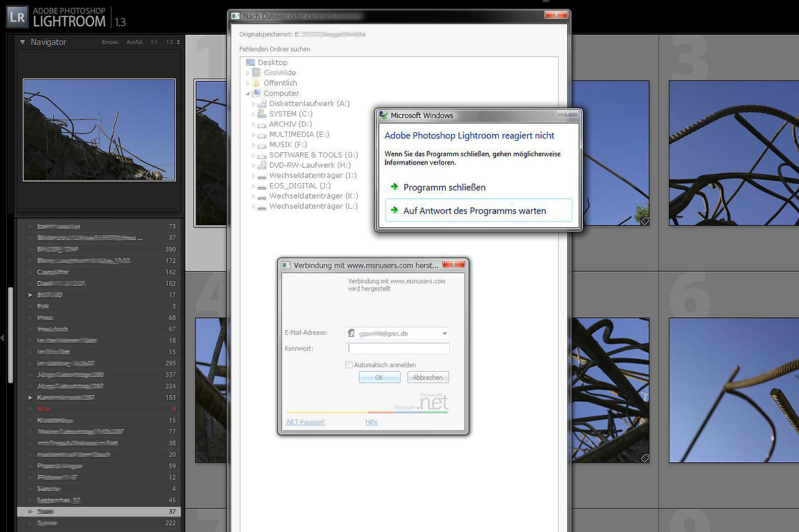Image resolution: width=799 pixels, height=532 pixels.
Task: Expand the ARCHIV (D:) drive
Action: click(254, 125)
